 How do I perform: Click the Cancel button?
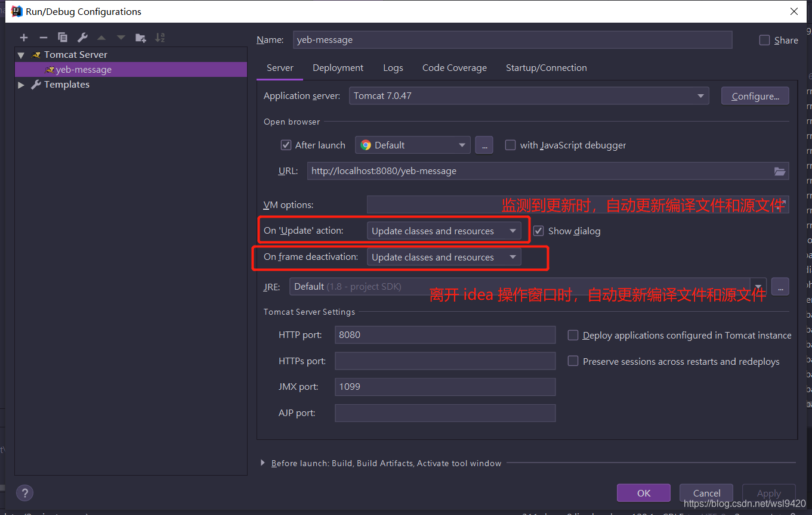click(707, 493)
